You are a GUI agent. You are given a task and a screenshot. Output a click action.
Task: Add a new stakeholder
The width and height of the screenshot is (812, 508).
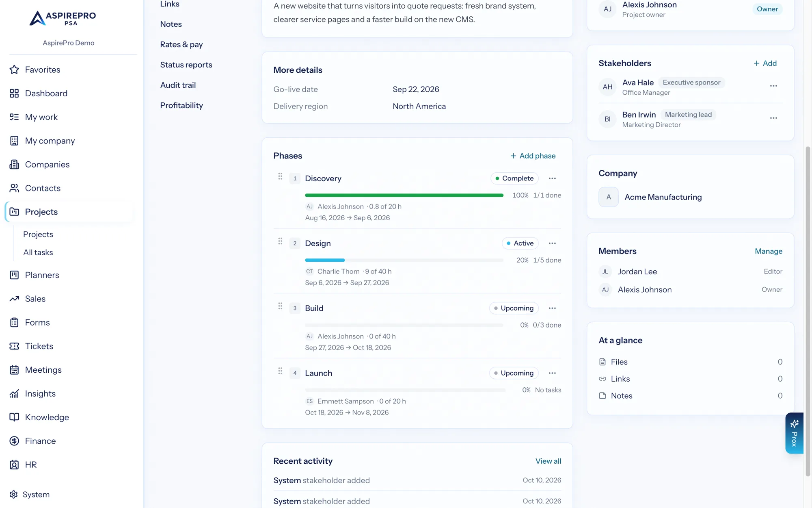click(765, 63)
